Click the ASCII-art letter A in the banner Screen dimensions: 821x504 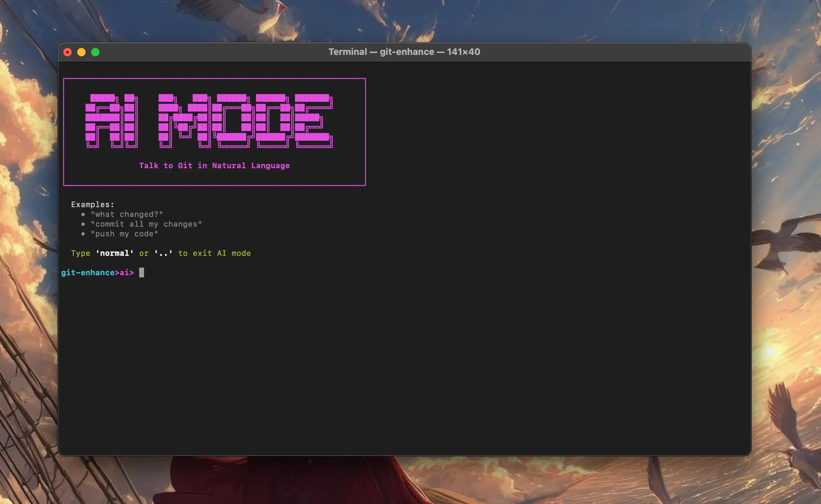103,118
